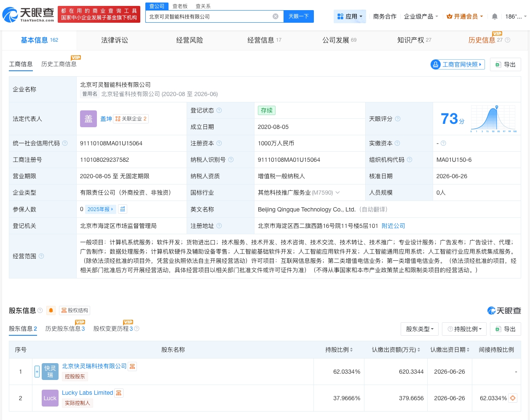Click the help icon beside 纳税人识别号
The width and height of the screenshot is (530, 420).
[231, 160]
